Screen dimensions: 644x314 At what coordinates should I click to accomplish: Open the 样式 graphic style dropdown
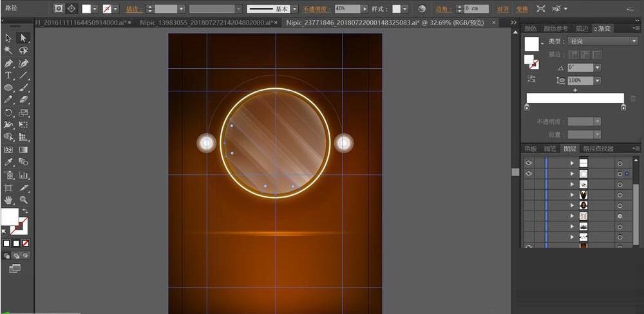pos(405,8)
